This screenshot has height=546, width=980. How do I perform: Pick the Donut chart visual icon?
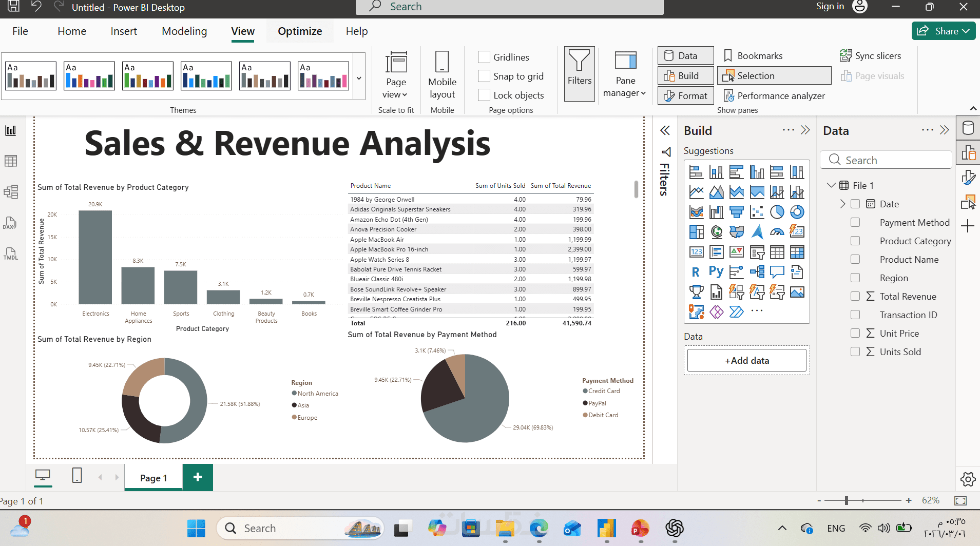point(797,212)
